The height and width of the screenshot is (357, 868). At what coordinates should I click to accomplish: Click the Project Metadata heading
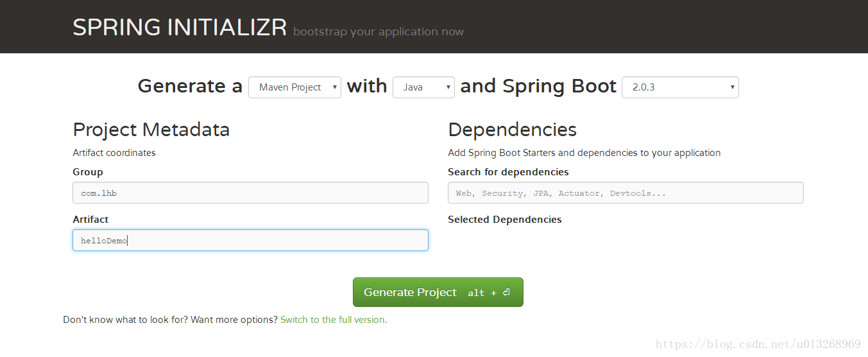[x=151, y=130]
